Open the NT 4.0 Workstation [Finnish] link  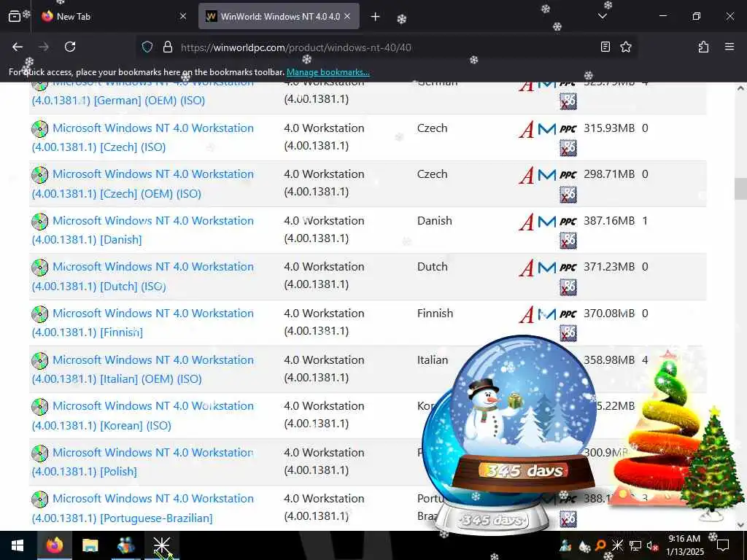pos(143,322)
